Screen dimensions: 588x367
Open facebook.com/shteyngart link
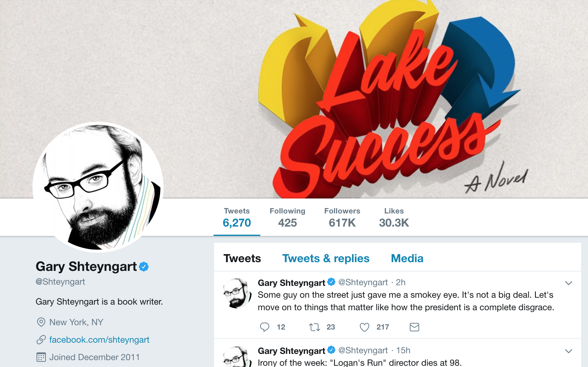tap(99, 340)
